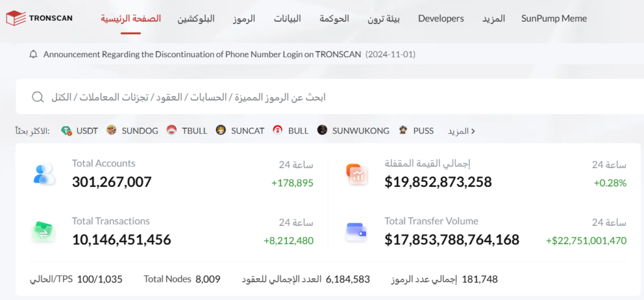
Task: Open the البلوكشين menu
Action: click(x=196, y=18)
